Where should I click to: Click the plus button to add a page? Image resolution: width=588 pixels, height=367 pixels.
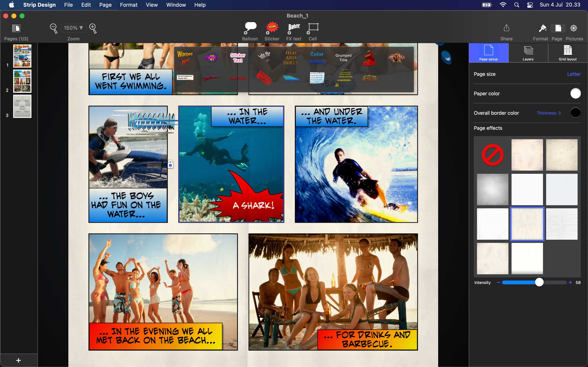(x=18, y=360)
